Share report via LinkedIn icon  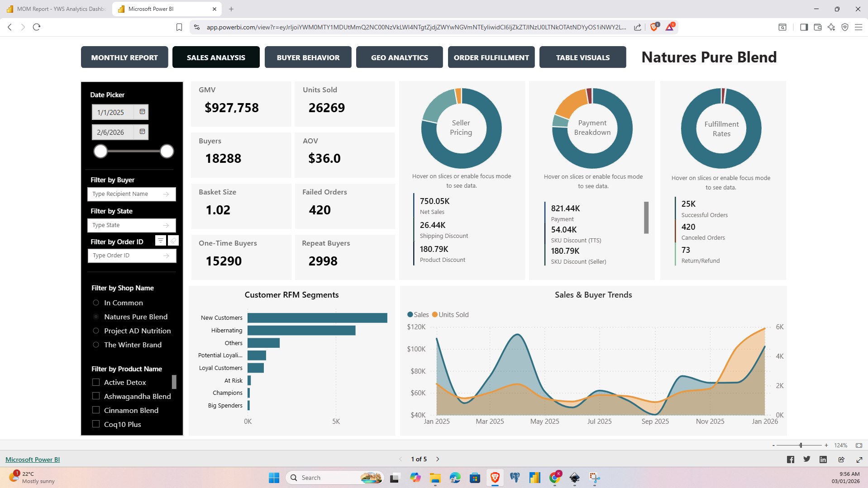click(823, 460)
